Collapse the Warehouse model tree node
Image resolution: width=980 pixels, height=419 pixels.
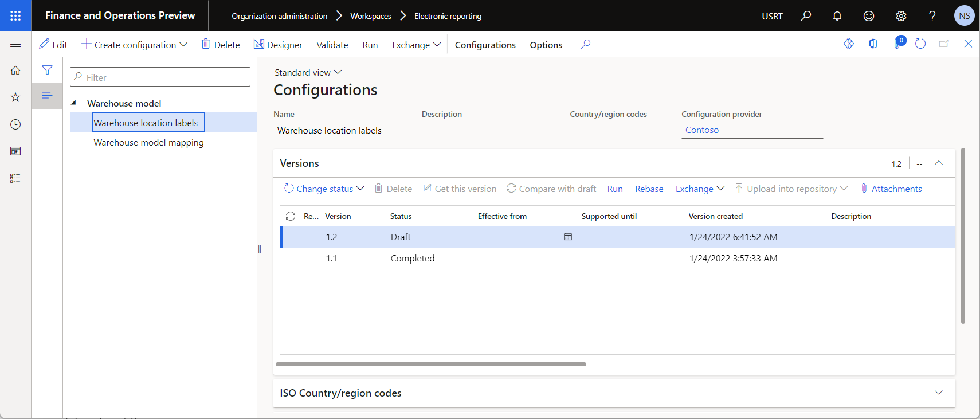pos(74,103)
